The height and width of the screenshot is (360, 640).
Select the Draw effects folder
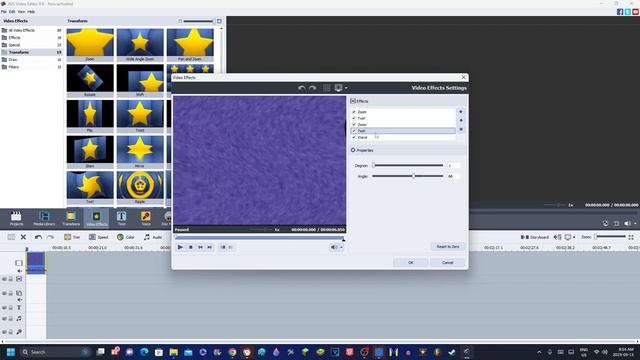pyautogui.click(x=13, y=60)
